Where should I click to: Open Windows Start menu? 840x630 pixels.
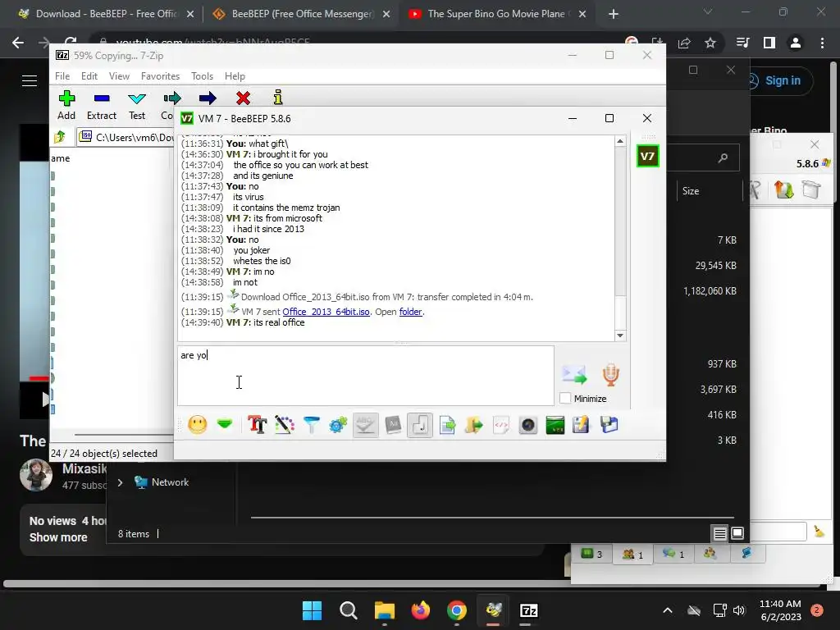[312, 610]
